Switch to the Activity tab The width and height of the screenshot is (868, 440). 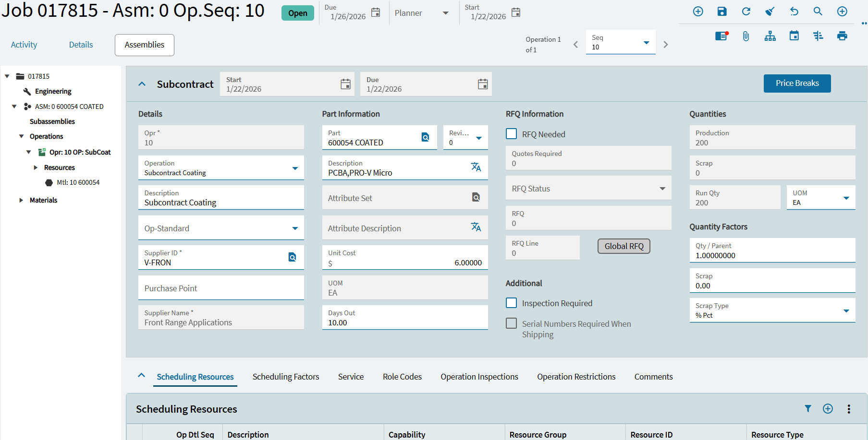coord(24,45)
